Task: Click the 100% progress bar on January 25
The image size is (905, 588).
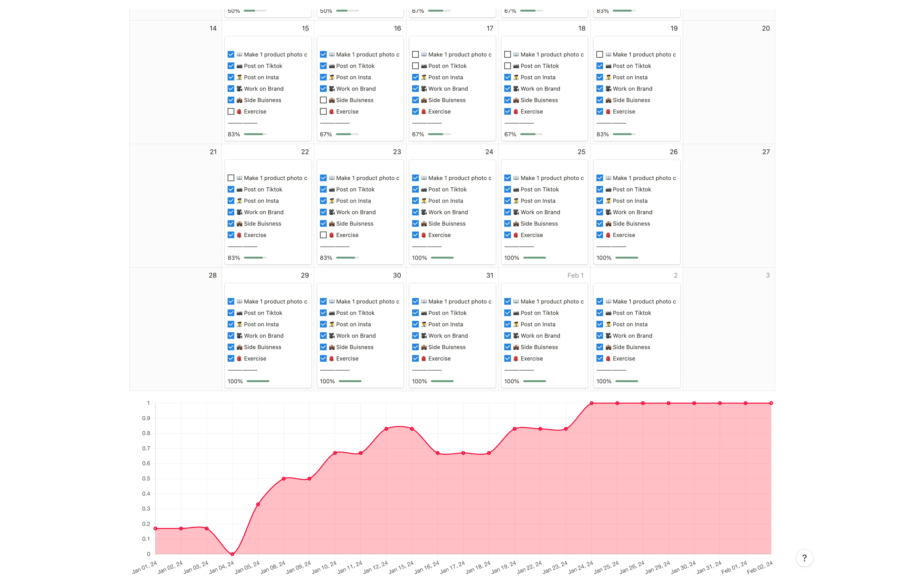Action: [x=534, y=258]
